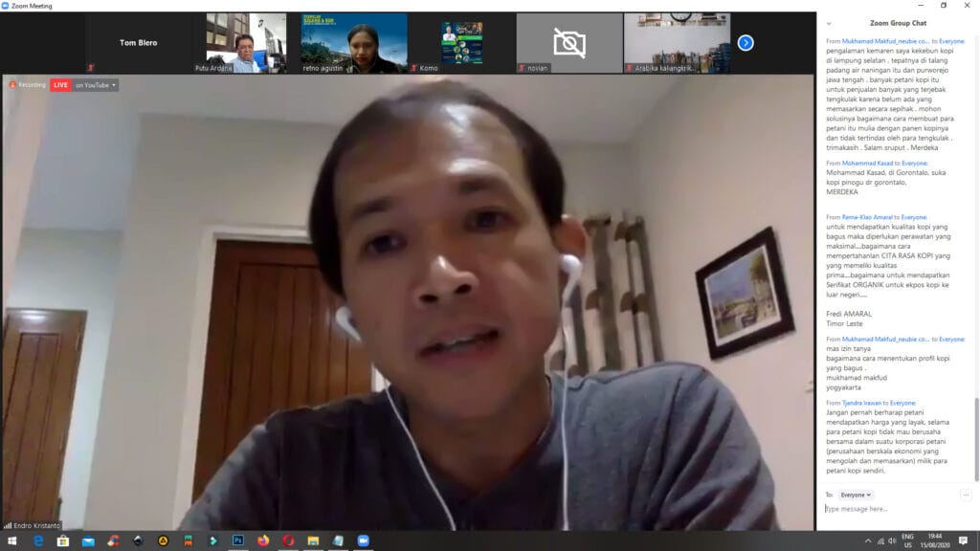Click Komo's muted microphone icon

(x=413, y=68)
